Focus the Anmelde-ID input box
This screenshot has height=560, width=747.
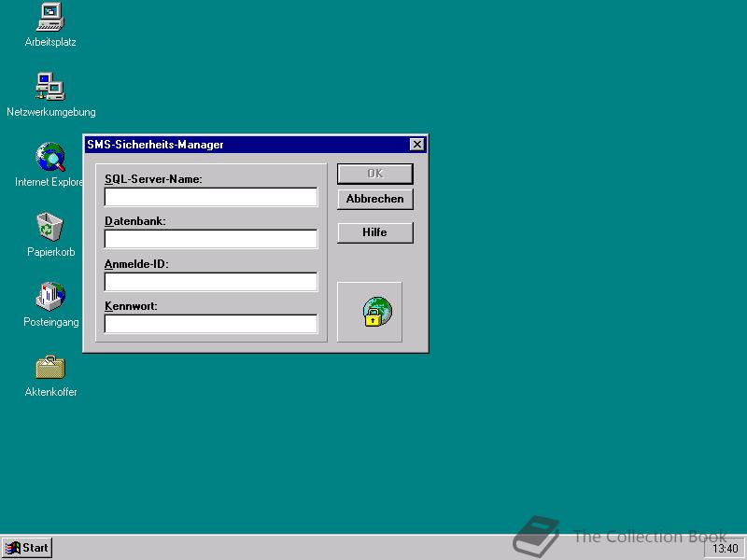click(x=211, y=282)
